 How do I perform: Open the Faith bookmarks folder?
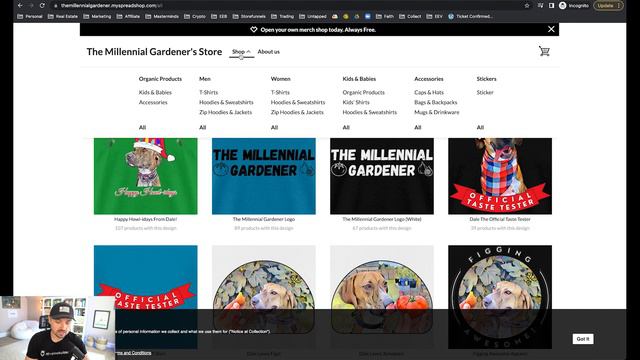384,16
